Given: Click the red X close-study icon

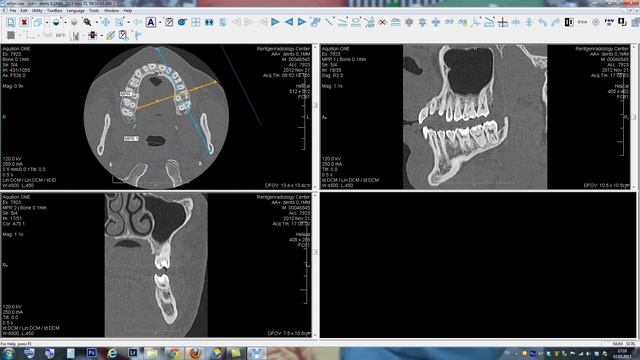Looking at the screenshot, I should point(24,22).
